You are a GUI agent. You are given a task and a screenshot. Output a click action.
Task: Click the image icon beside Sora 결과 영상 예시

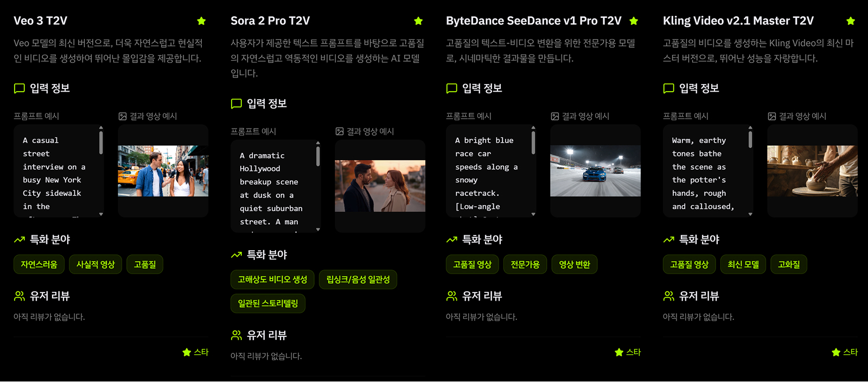pos(340,131)
